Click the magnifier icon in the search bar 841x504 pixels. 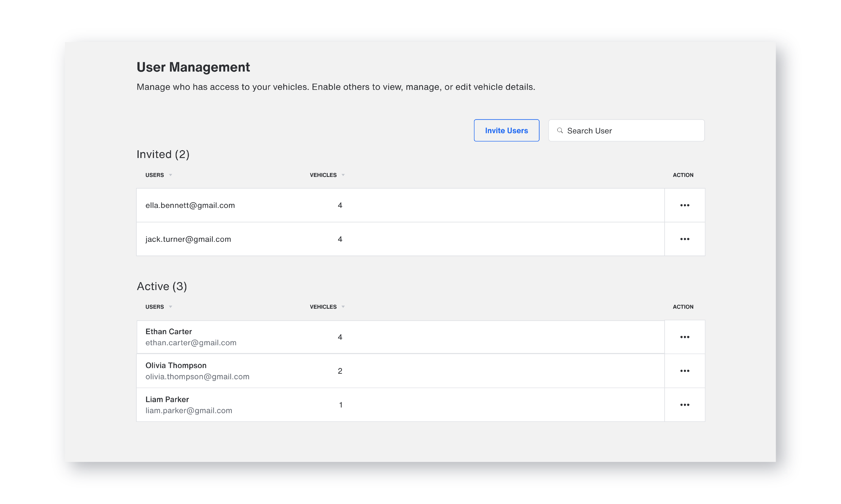560,131
